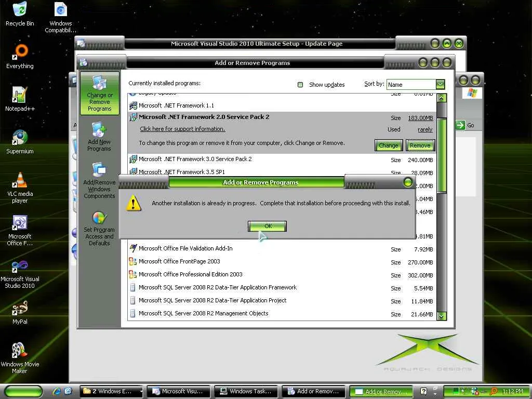Screen dimensions: 532x399
Task: Switch to inactive Add or Remove taskbar button
Action: (x=313, y=391)
